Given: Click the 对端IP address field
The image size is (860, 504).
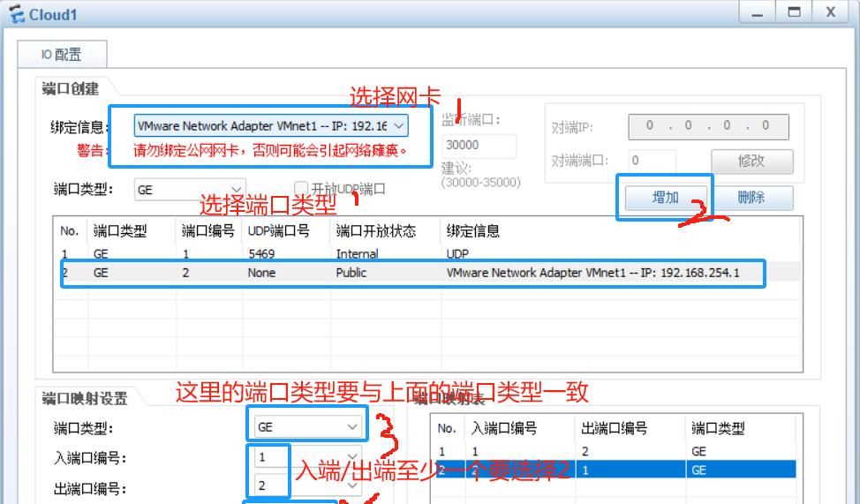Looking at the screenshot, I should tap(708, 127).
